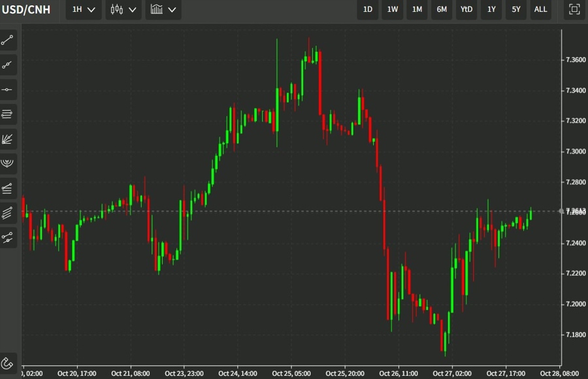Viewport: 588px width, 379px height.
Task: Select the ray drawing tool below trend line
Action: point(8,65)
